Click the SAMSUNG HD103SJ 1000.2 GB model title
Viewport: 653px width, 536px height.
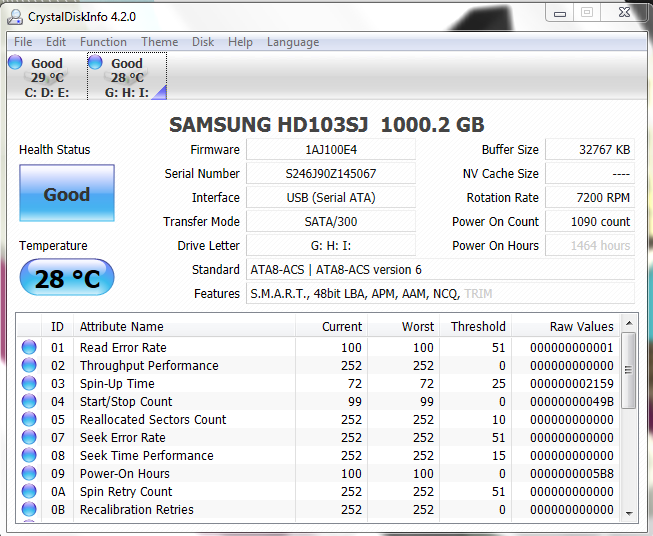(326, 125)
